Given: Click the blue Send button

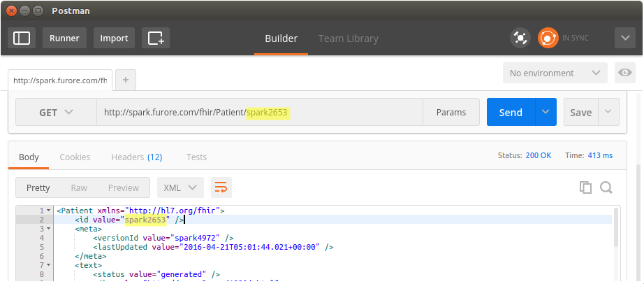Looking at the screenshot, I should coord(511,112).
